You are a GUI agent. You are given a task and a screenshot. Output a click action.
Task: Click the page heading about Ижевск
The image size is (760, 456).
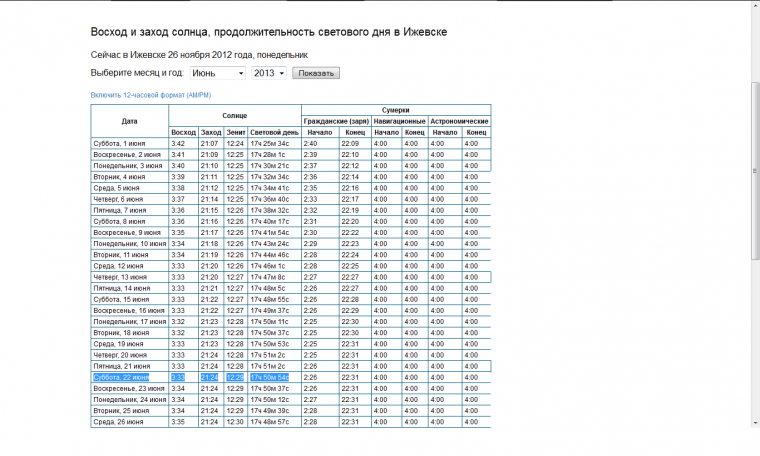pos(269,32)
